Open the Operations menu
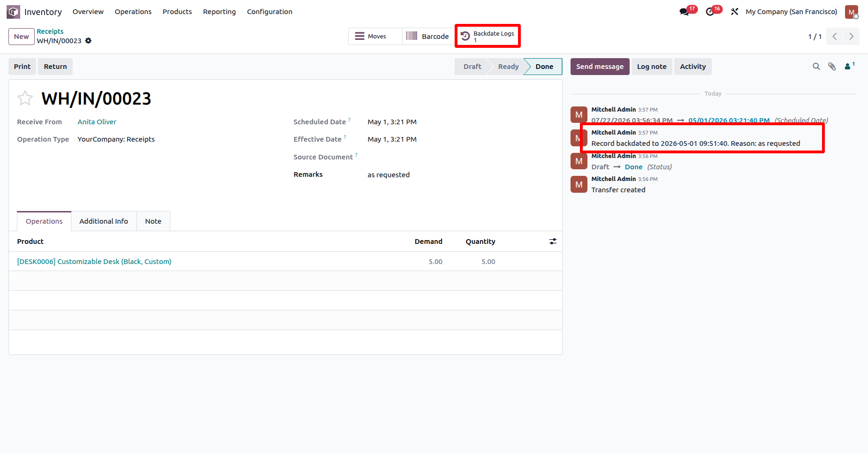The width and height of the screenshot is (868, 453). 133,12
